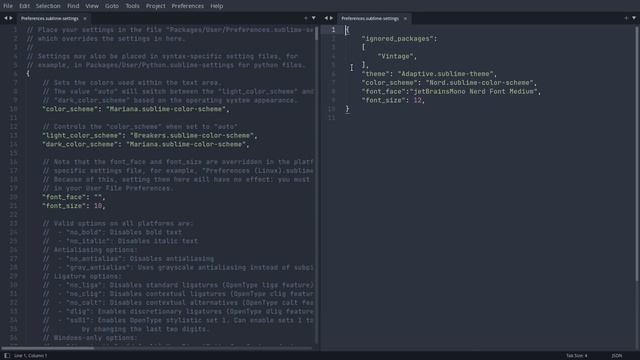Open left pane tab list dropdown

click(313, 18)
